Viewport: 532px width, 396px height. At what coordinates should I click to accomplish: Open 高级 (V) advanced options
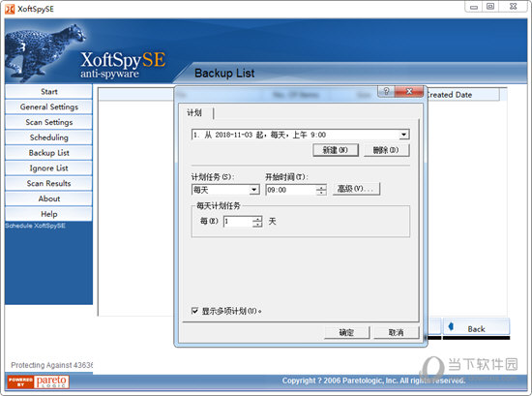(356, 189)
